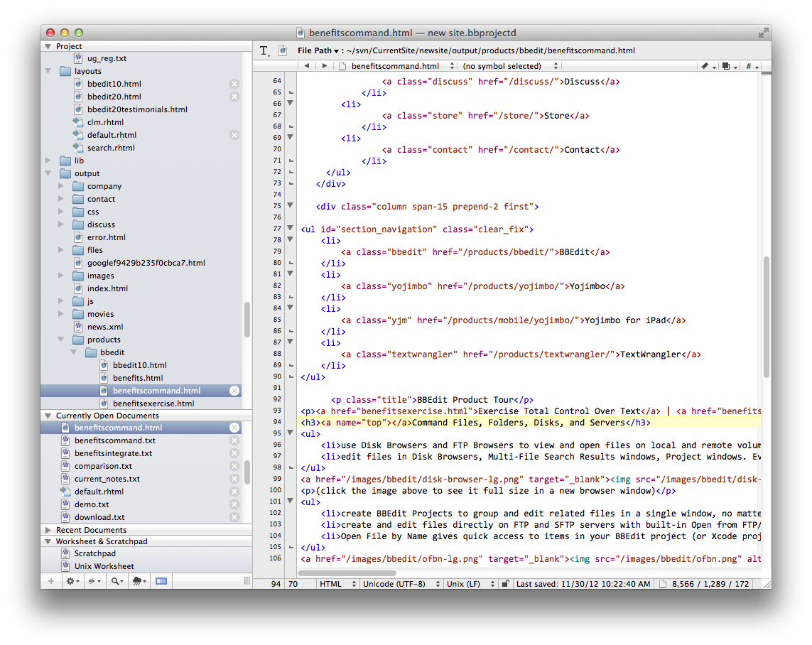Click the sidebar resize handle at footer
Image resolution: width=812 pixels, height=645 pixels.
coord(247,581)
